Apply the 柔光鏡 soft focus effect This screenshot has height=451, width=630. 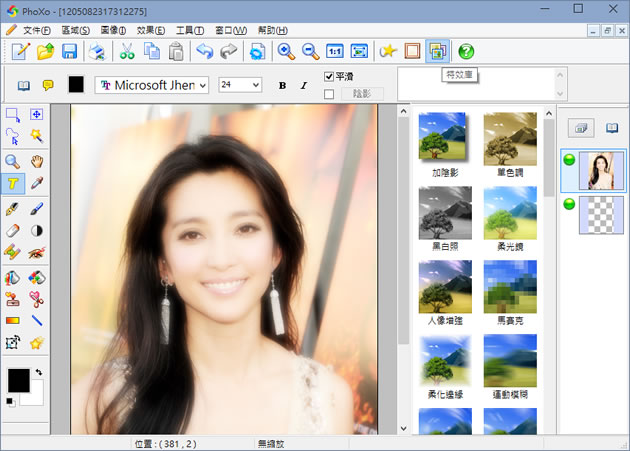tap(510, 213)
